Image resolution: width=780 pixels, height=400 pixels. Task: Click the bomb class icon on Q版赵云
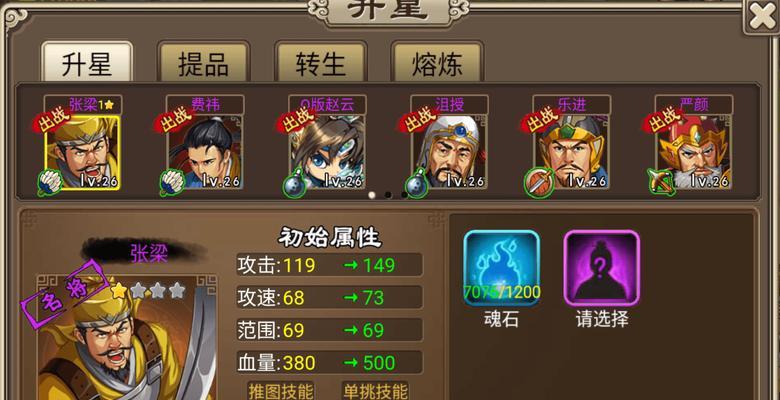click(294, 183)
